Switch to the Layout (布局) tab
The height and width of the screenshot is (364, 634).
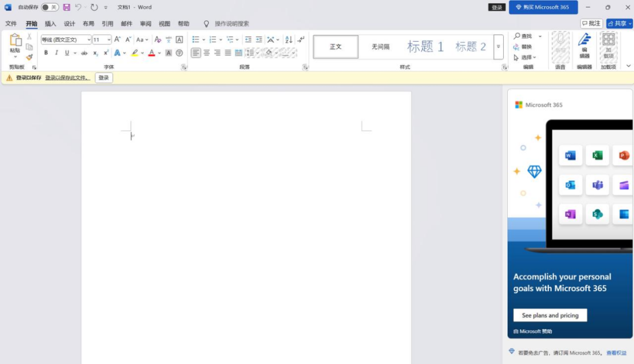pos(89,23)
